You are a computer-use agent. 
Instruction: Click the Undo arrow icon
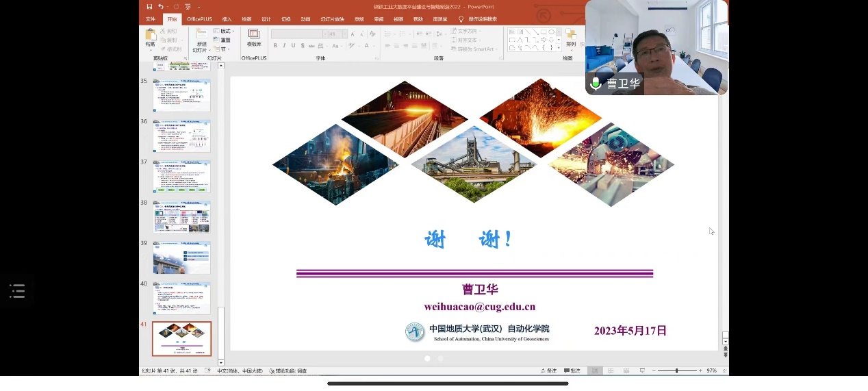coord(161,7)
